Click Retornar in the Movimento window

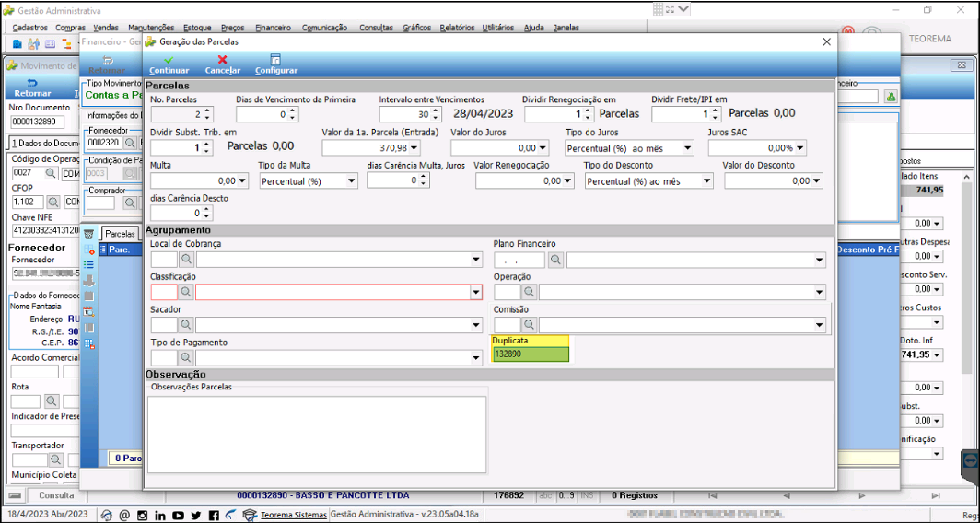[x=32, y=87]
